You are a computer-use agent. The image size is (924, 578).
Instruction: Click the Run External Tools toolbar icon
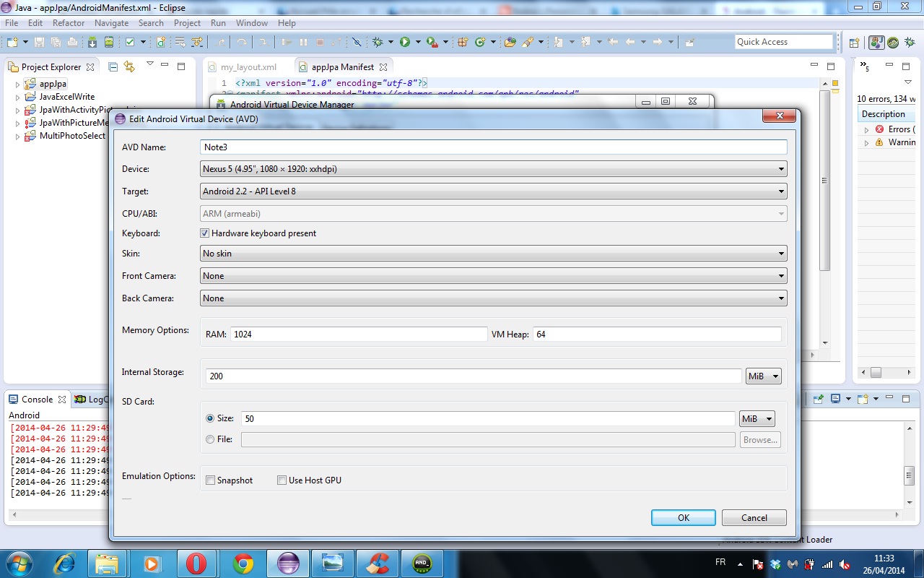(x=432, y=43)
